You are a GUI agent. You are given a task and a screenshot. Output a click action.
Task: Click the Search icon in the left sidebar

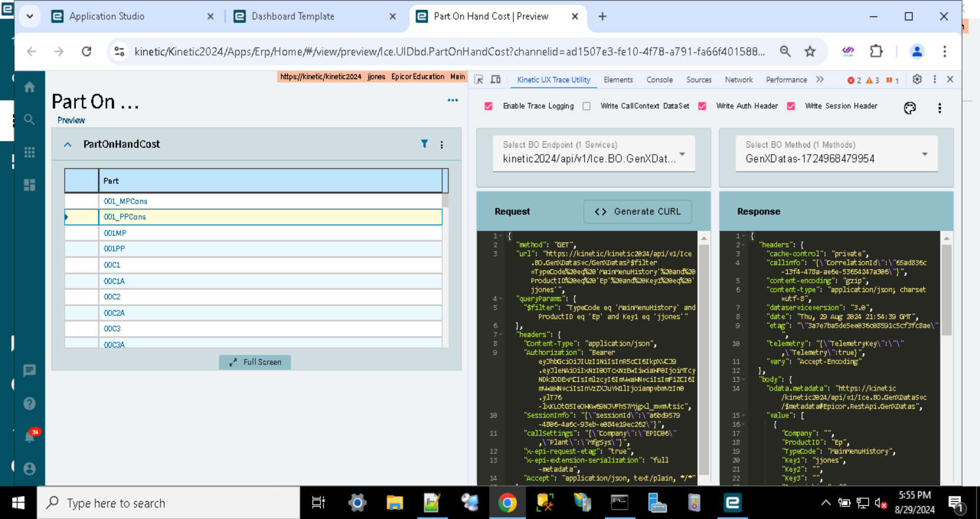tap(29, 119)
